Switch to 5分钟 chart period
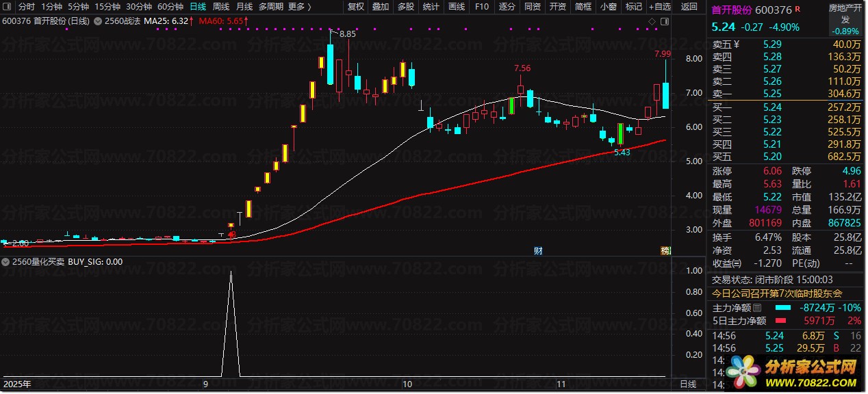 coord(78,7)
